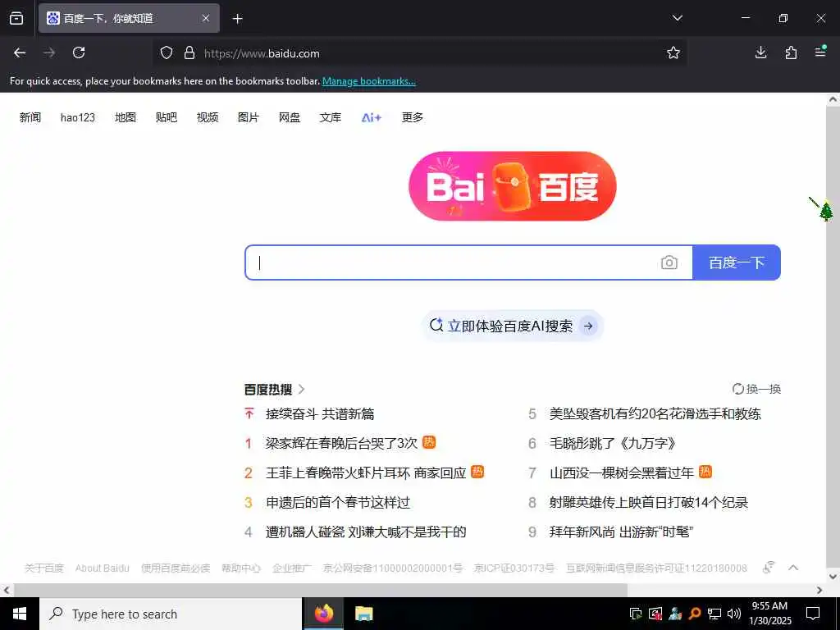Open 美坠毁客机有约20名花滑选手和教练 headline

(655, 413)
